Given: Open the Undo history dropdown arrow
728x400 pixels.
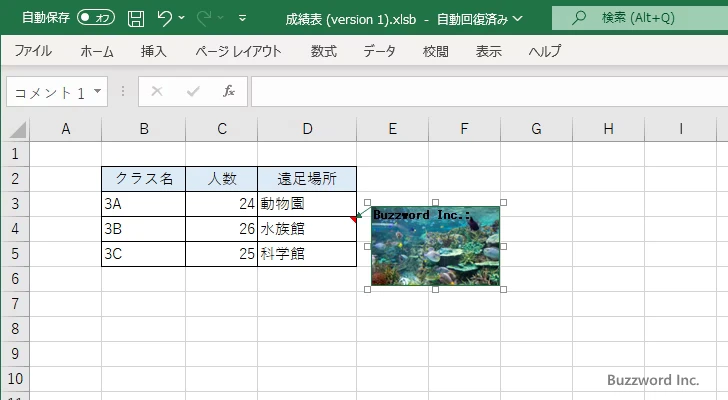Looking at the screenshot, I should click(x=182, y=18).
